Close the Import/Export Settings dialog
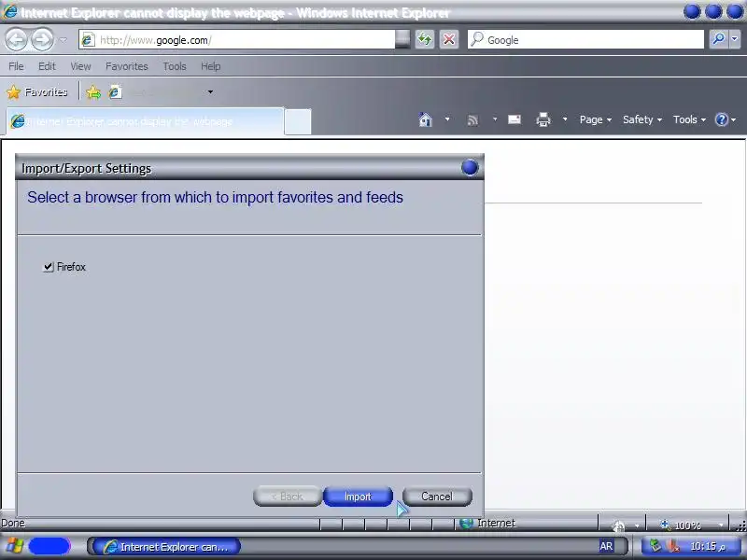The height and width of the screenshot is (560, 747). (470, 168)
